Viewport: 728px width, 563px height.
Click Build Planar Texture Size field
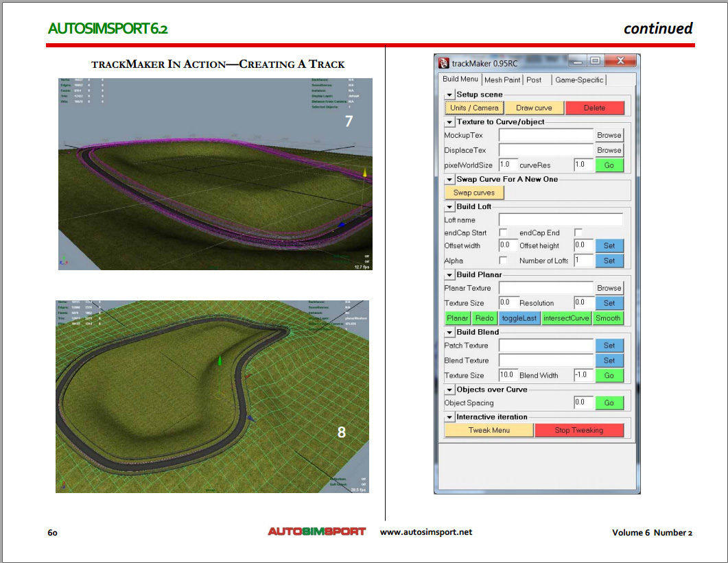pos(508,302)
